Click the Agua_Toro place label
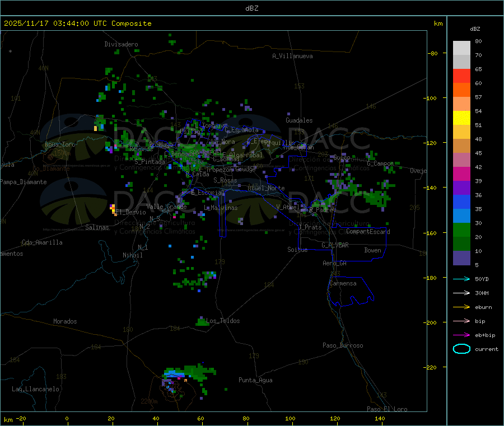 [x=60, y=144]
